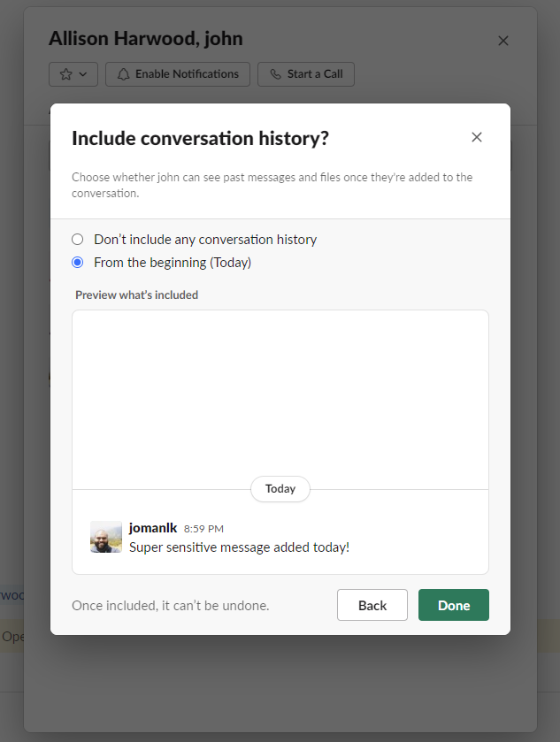560x742 pixels.
Task: Click the Today date divider pill
Action: [280, 489]
